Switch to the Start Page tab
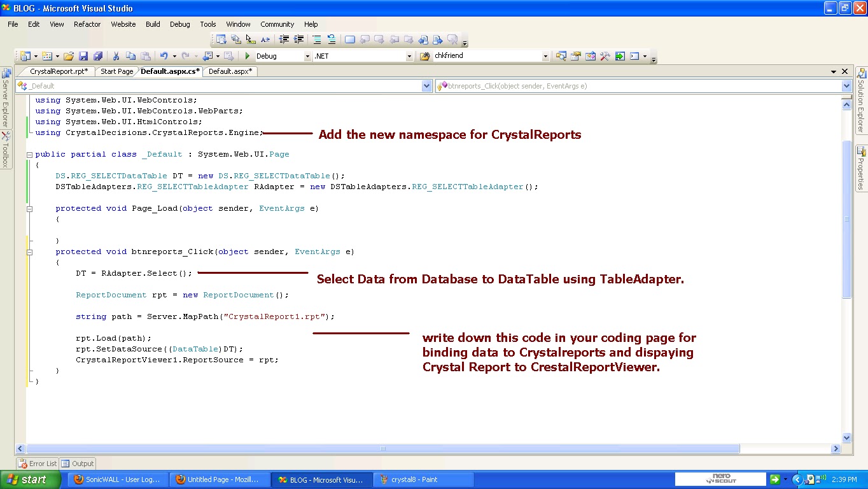 (116, 71)
